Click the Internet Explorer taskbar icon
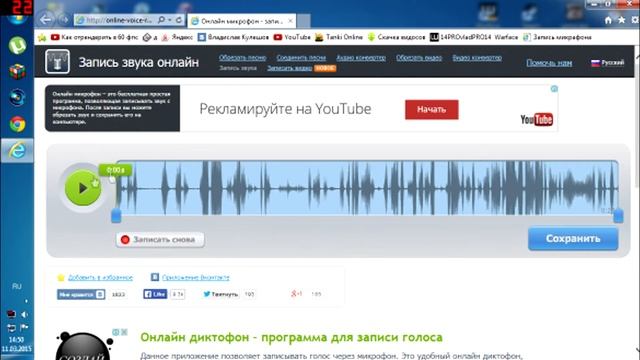Image resolution: width=640 pixels, height=360 pixels. tap(17, 151)
